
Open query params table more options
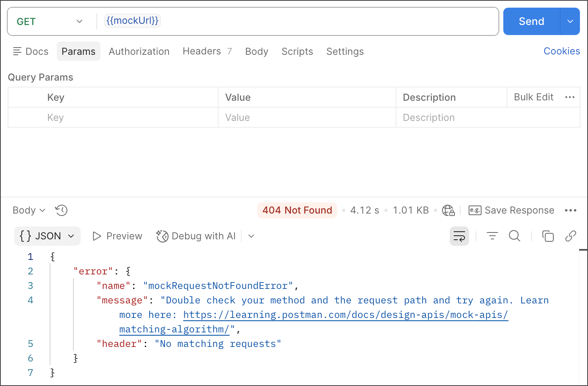[x=569, y=97]
